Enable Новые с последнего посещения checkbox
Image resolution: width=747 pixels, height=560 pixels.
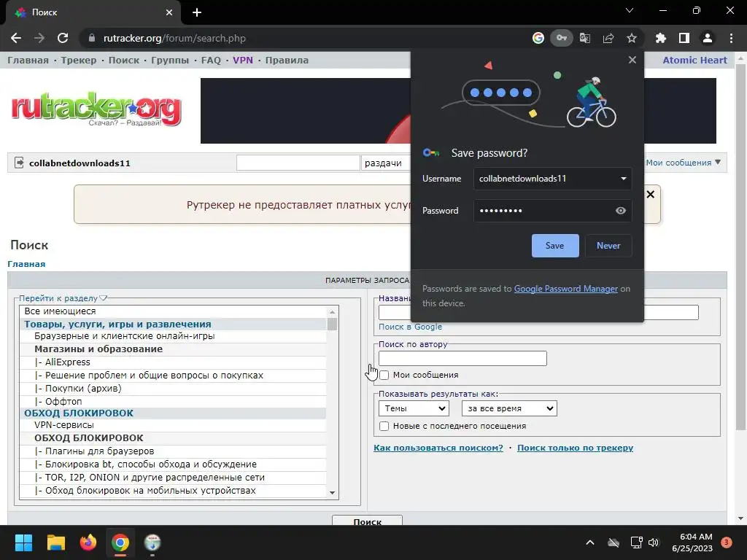384,426
